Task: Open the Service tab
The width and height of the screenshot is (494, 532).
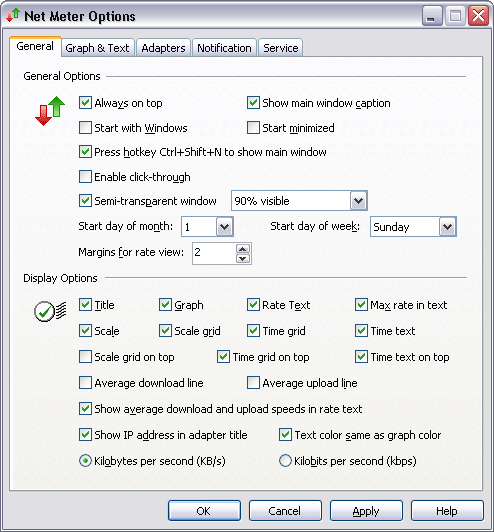Action: [x=281, y=48]
